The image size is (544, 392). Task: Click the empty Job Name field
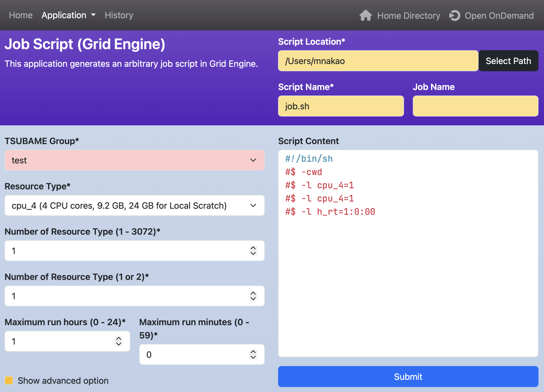[476, 106]
